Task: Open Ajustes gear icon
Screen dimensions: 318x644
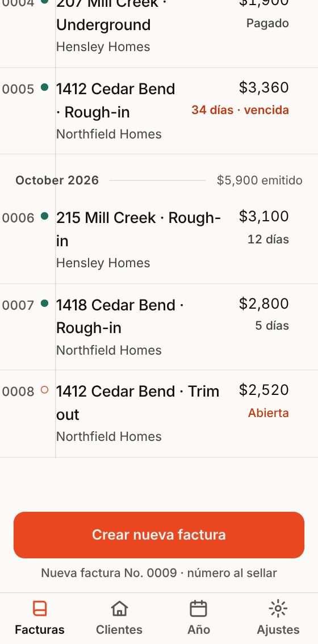Action: pos(278,609)
